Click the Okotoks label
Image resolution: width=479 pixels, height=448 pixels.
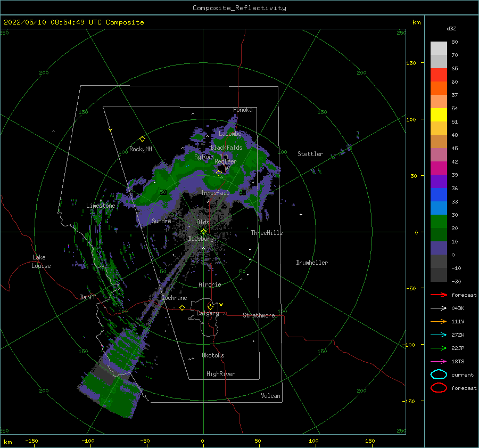(x=213, y=355)
